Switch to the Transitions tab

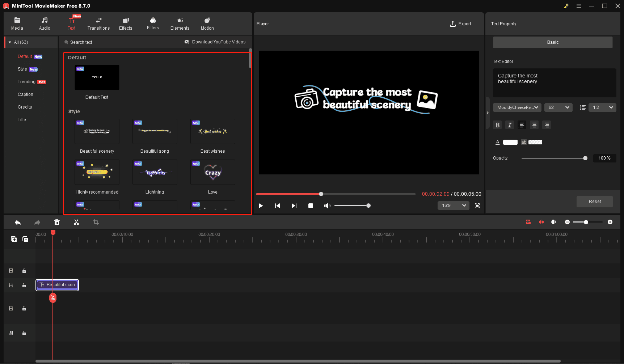pyautogui.click(x=98, y=24)
